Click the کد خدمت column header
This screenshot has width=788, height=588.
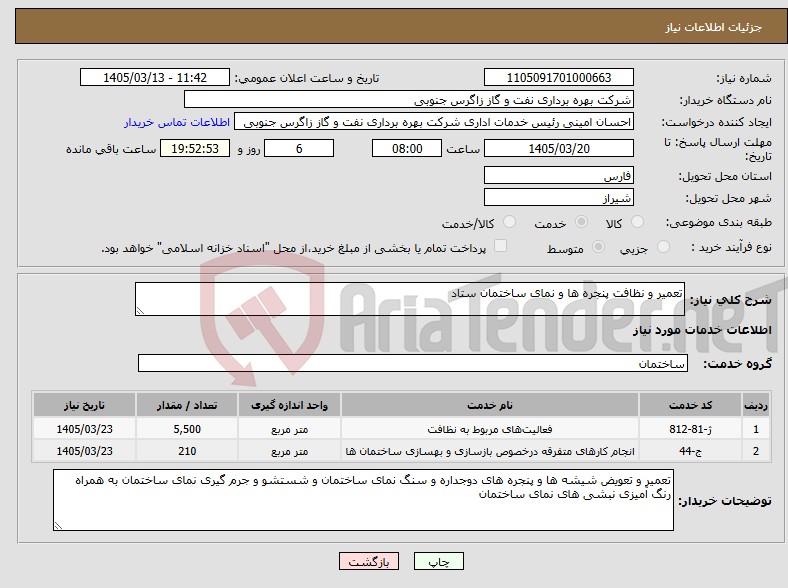[x=691, y=405]
